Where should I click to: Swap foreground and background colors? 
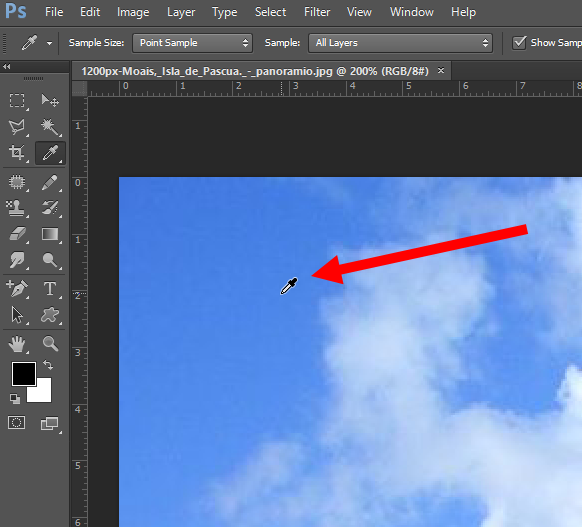point(48,365)
